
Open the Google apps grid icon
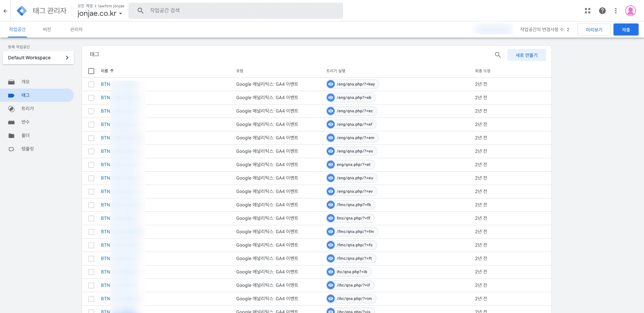click(587, 11)
